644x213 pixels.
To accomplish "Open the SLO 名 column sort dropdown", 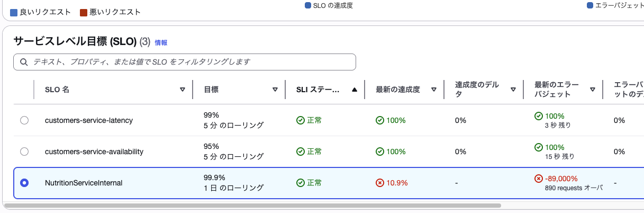I will pos(183,90).
